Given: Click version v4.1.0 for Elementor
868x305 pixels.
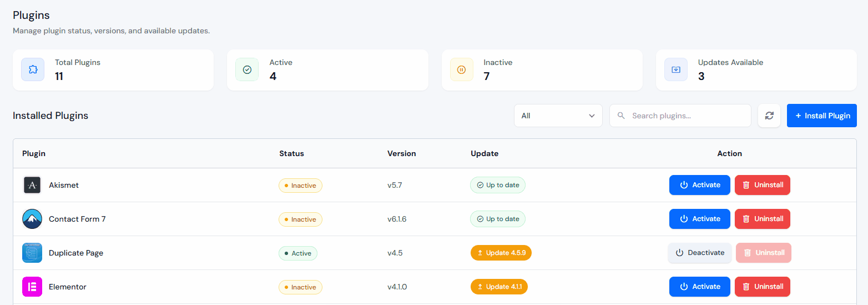Looking at the screenshot, I should click(x=397, y=287).
